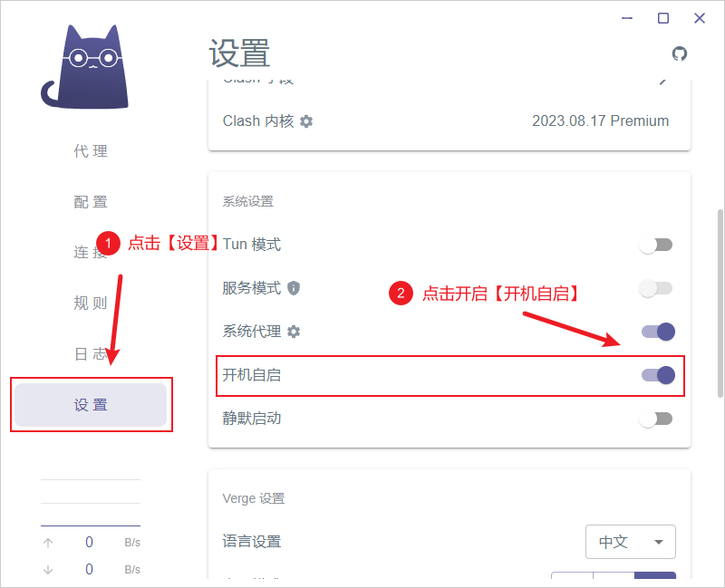The image size is (725, 588).
Task: Enable Tun 模式 toggle
Action: tap(656, 244)
